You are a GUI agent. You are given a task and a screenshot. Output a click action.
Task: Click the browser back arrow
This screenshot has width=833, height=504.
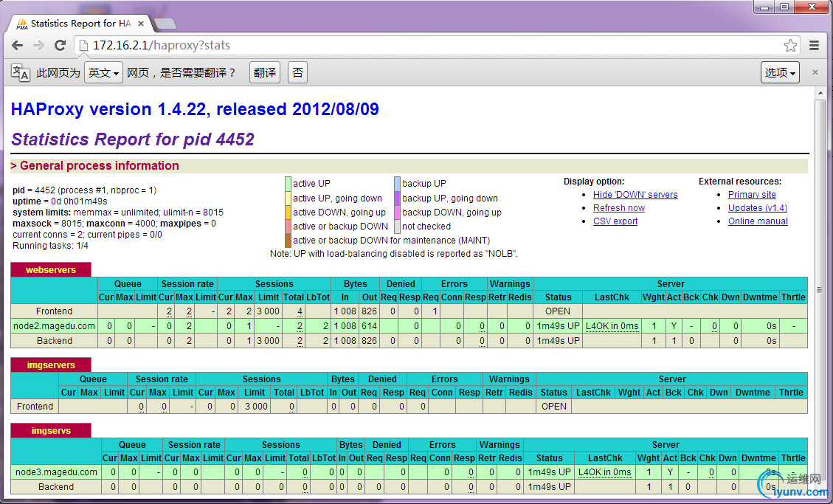pyautogui.click(x=18, y=46)
